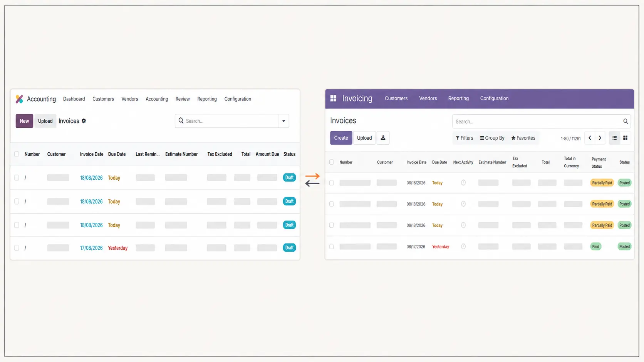Sort by Total in Currency column in Invoicing
Image resolution: width=644 pixels, height=362 pixels.
click(571, 162)
